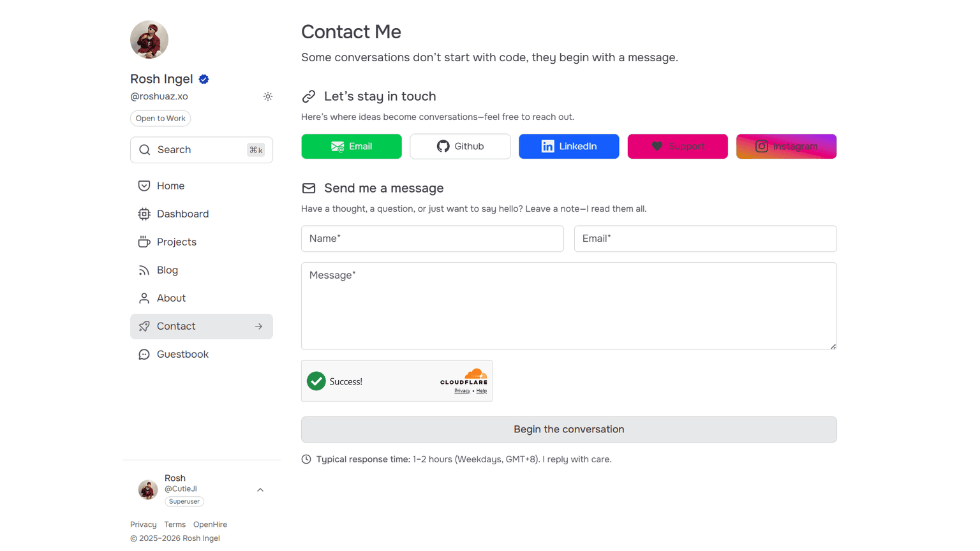Click Begin the conversation button
The image size is (980, 551).
[x=569, y=429]
